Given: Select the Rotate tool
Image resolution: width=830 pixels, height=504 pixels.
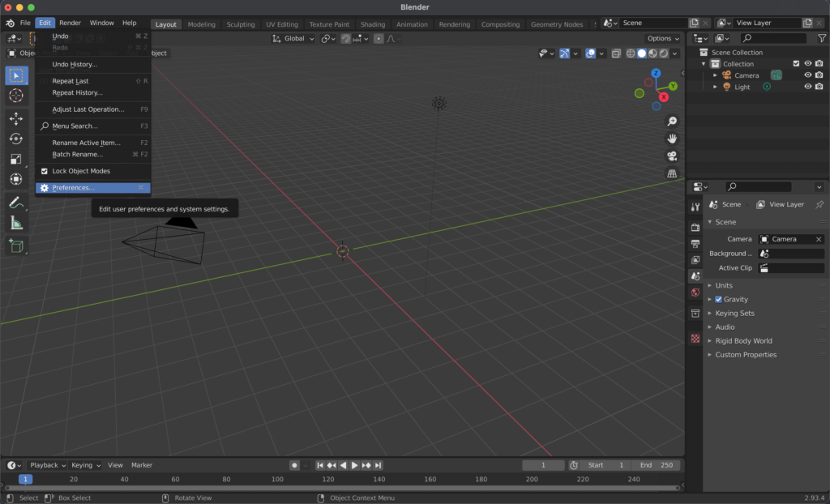Looking at the screenshot, I should pos(16,139).
